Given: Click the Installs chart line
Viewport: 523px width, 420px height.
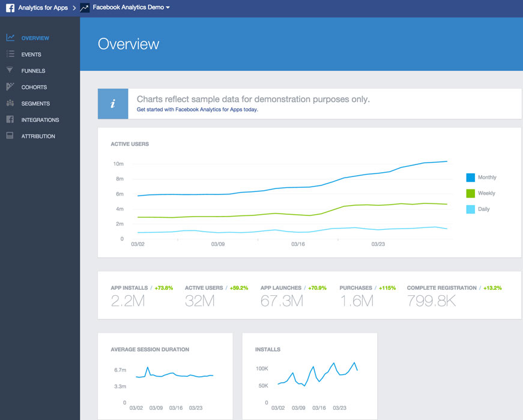Looking at the screenshot, I should [x=318, y=374].
